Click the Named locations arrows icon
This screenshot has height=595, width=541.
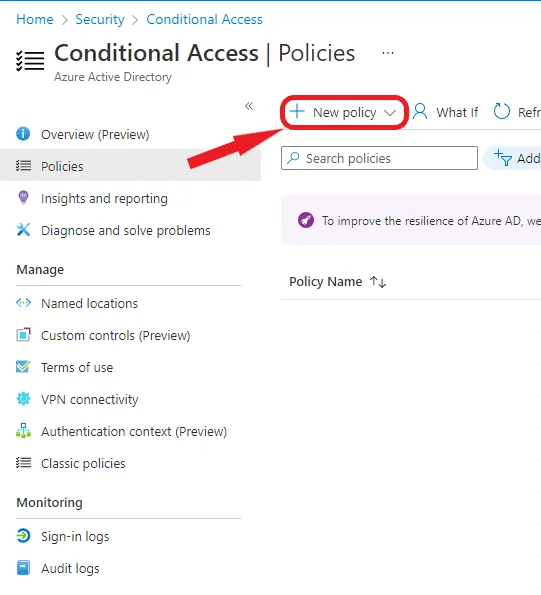(x=23, y=303)
